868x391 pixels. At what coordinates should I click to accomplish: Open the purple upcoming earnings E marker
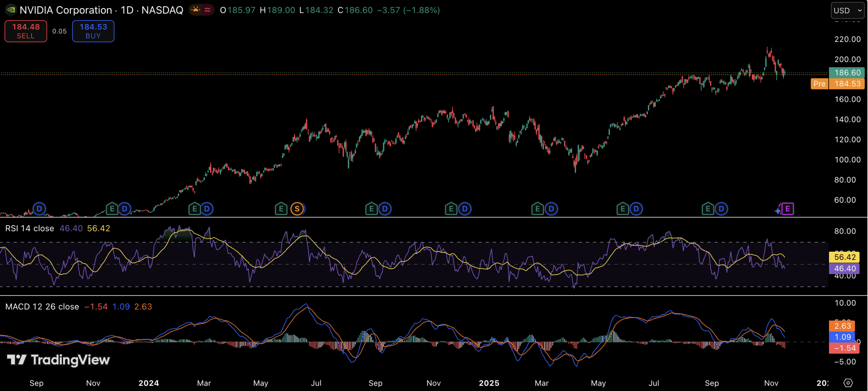[787, 209]
